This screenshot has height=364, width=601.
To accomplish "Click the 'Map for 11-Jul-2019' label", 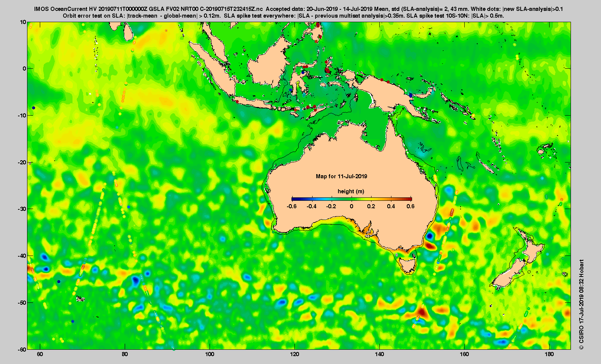I will pyautogui.click(x=341, y=176).
